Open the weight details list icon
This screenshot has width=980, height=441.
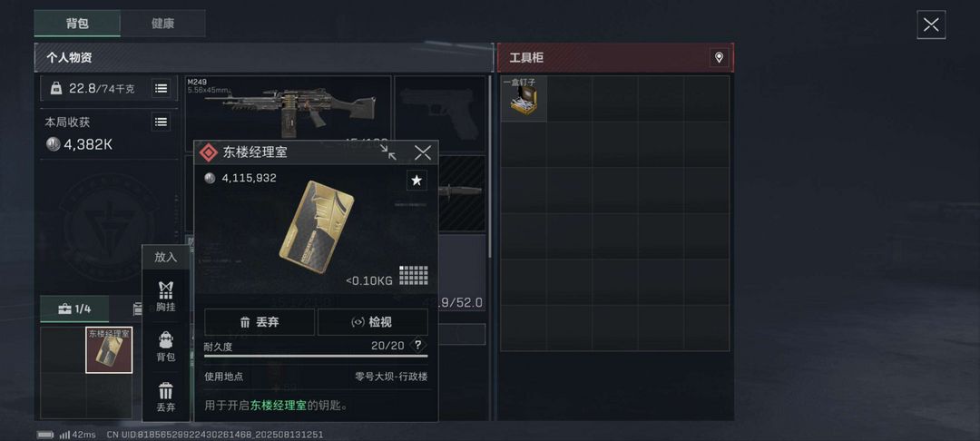(x=162, y=88)
